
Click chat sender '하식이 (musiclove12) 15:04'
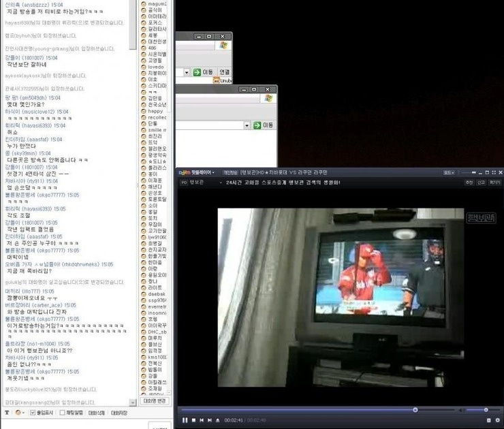(x=37, y=112)
